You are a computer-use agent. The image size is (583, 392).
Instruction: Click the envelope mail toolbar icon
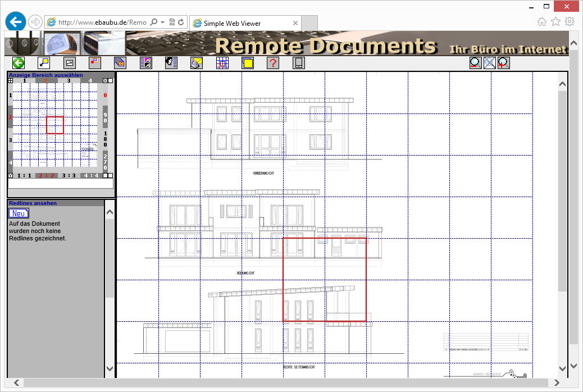click(197, 63)
